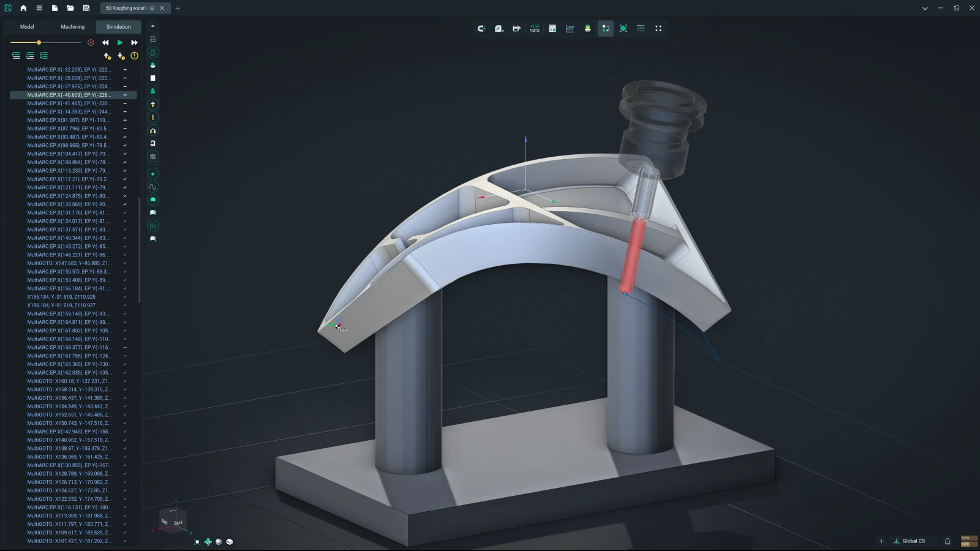Viewport: 980px width, 551px height.
Task: Click the simulation speed slider handle
Action: [39, 43]
